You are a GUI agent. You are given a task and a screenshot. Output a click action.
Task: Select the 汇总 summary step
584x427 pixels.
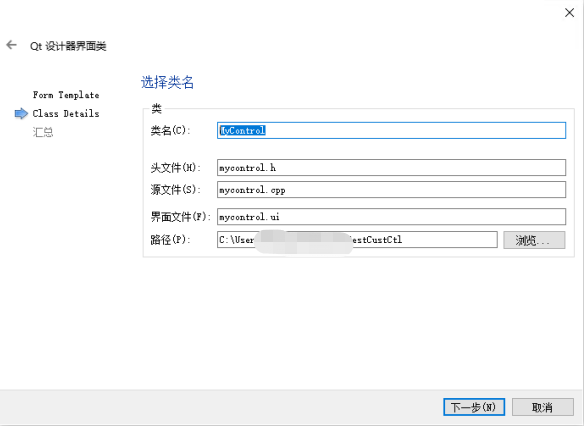tap(43, 132)
